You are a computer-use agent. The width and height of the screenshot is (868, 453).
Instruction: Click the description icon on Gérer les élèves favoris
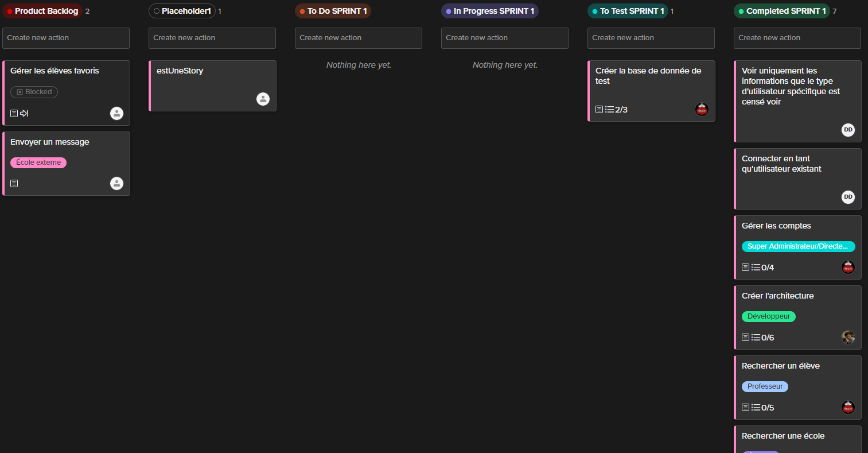(14, 114)
